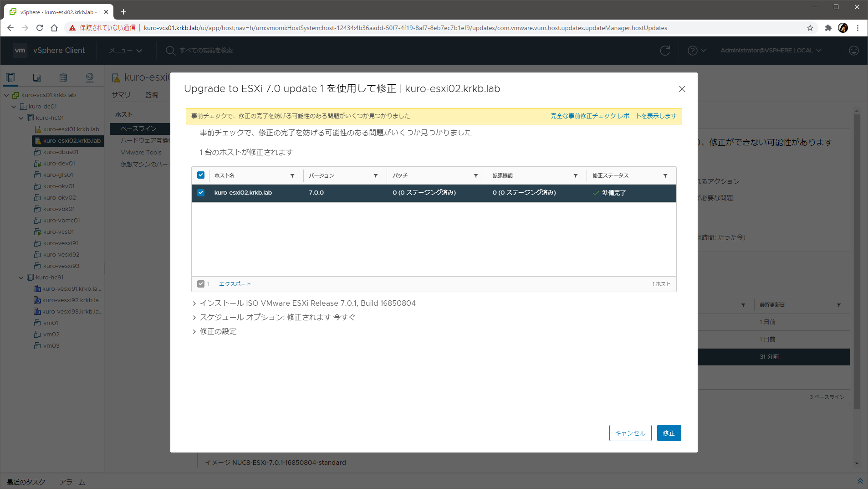Toggle the select-all hosts header checkbox

(x=201, y=175)
